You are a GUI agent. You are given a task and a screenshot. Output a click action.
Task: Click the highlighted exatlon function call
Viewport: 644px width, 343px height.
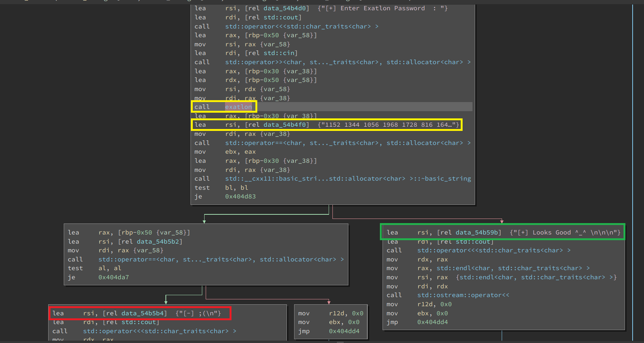(x=238, y=107)
